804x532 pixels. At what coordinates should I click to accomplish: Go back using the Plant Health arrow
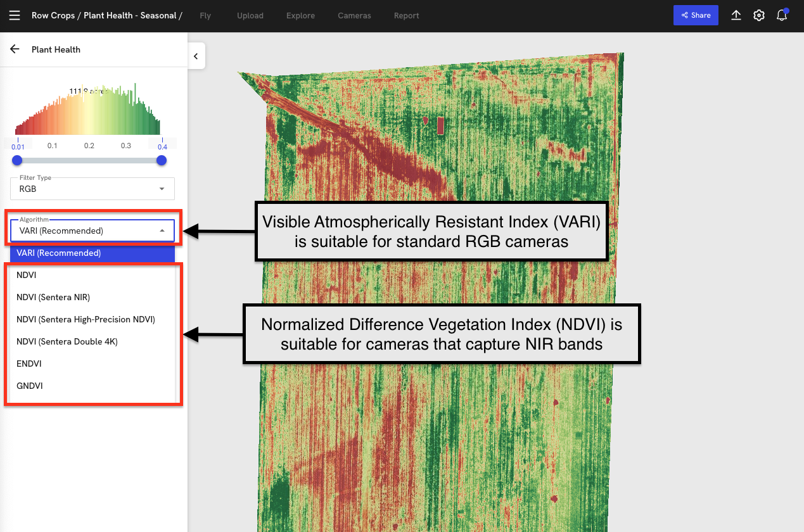click(15, 49)
